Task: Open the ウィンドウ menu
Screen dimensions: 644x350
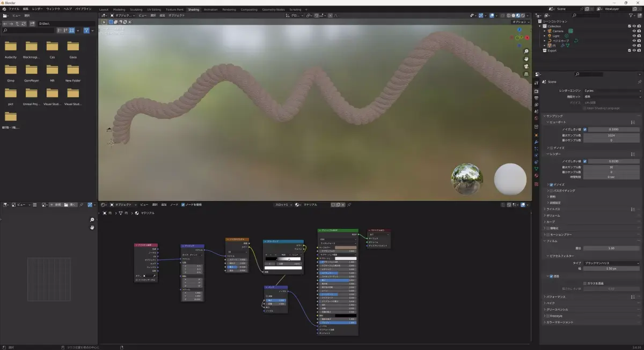Action: (53, 9)
